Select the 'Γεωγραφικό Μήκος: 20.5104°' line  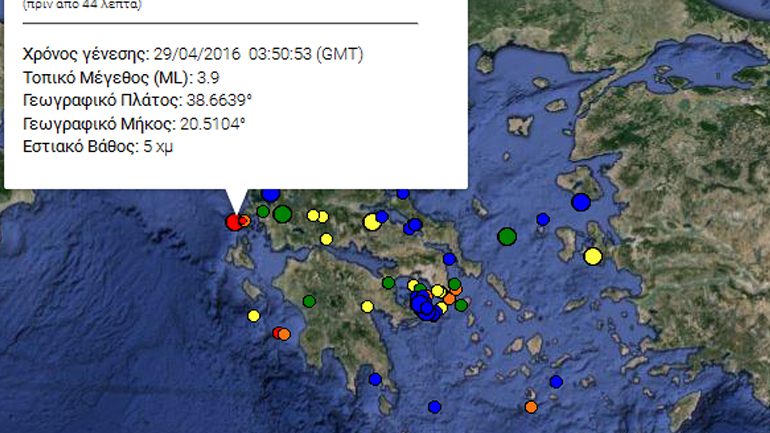tap(134, 124)
